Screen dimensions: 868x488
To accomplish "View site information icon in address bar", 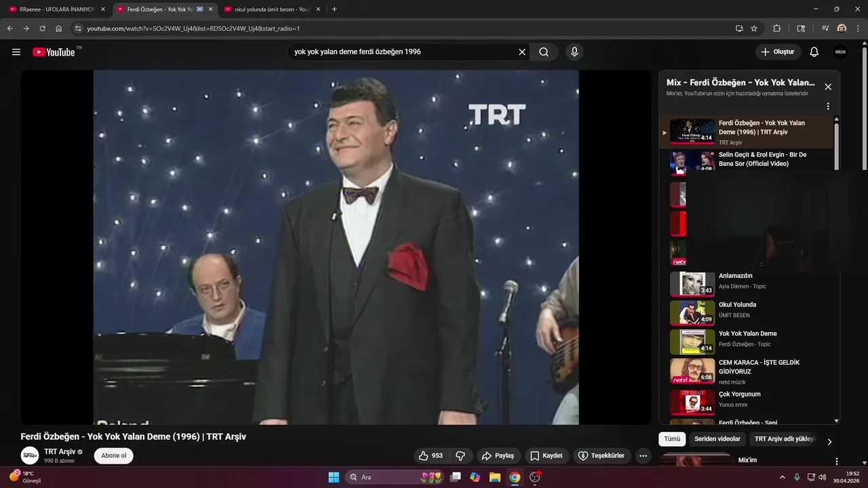I will tap(78, 28).
